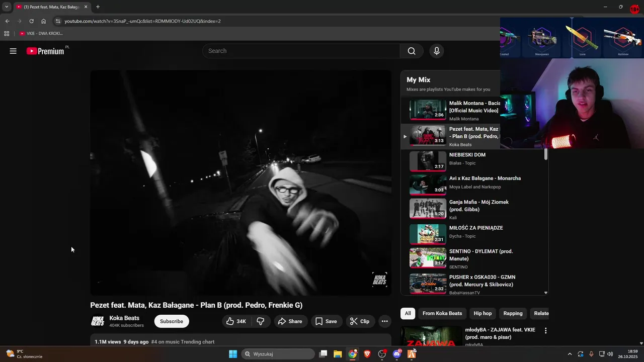Open VKIE - DWA KROKI bookmark
This screenshot has height=362, width=644.
tap(41, 33)
